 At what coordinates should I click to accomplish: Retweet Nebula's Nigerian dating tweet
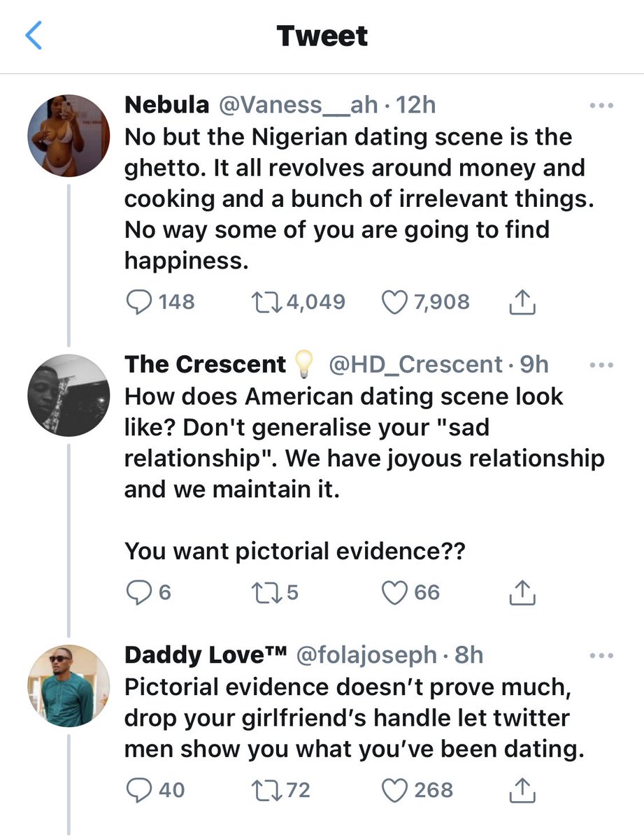click(x=266, y=302)
